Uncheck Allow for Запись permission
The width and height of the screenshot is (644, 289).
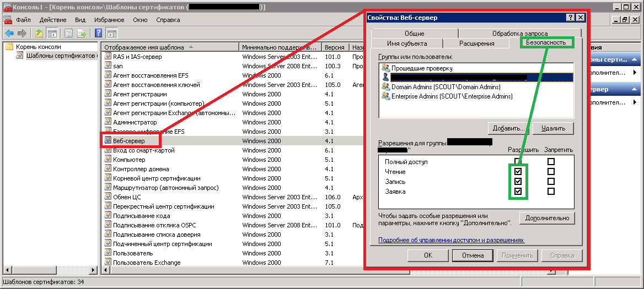tap(518, 182)
